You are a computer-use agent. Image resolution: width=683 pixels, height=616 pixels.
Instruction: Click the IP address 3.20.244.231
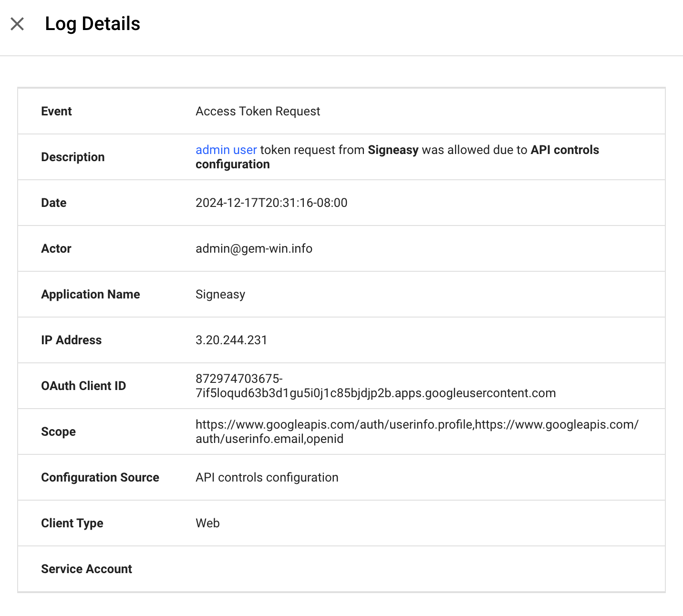point(231,340)
